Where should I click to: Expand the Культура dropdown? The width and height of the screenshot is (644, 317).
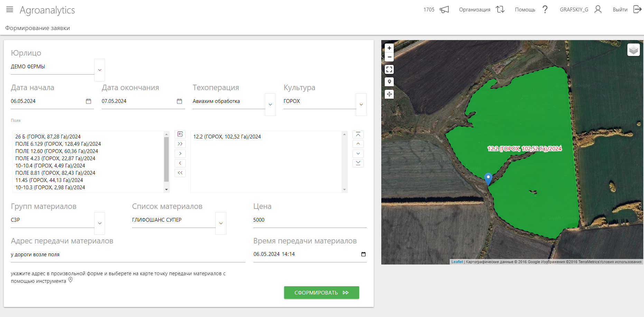click(361, 105)
